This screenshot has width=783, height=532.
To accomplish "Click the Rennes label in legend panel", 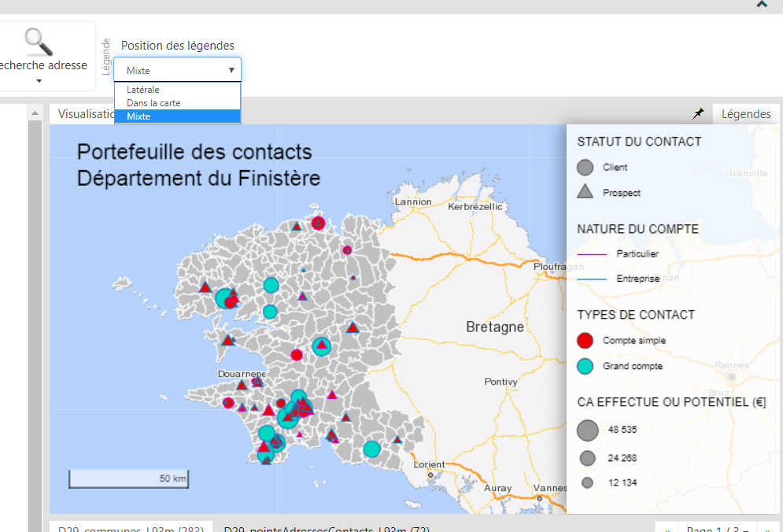I will (x=732, y=365).
